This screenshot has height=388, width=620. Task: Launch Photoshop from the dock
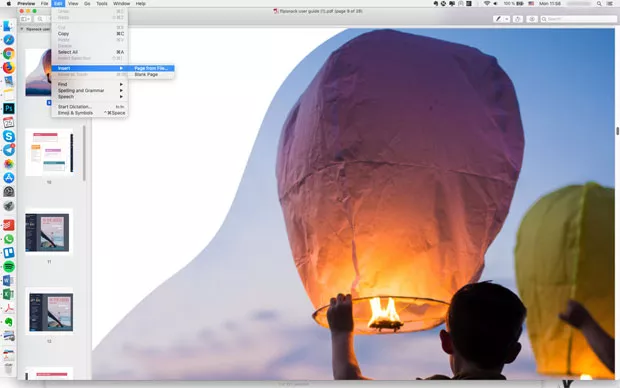click(x=9, y=108)
